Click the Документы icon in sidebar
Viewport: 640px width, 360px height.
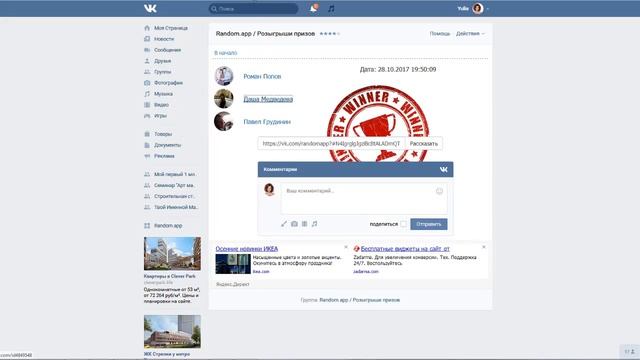pyautogui.click(x=147, y=145)
